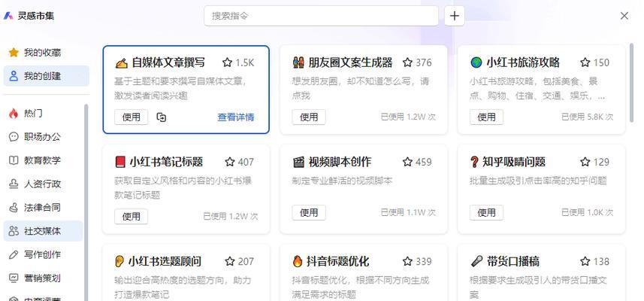Open 我的收藏 with the star icon

click(46, 53)
